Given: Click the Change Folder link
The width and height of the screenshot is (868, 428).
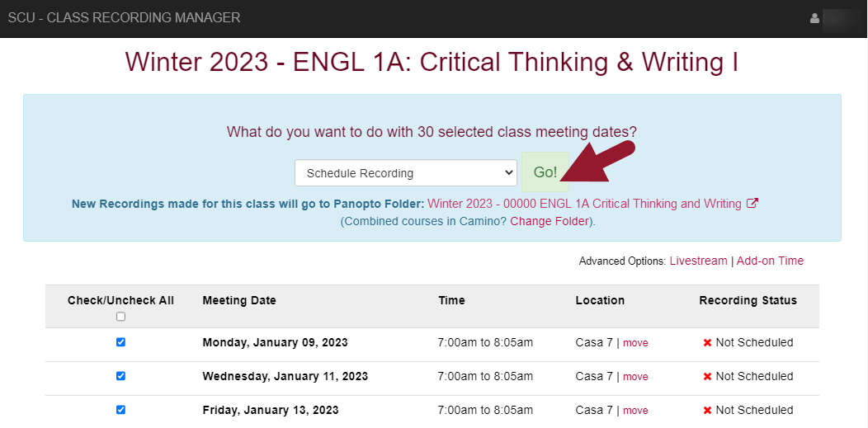Looking at the screenshot, I should click(x=550, y=221).
